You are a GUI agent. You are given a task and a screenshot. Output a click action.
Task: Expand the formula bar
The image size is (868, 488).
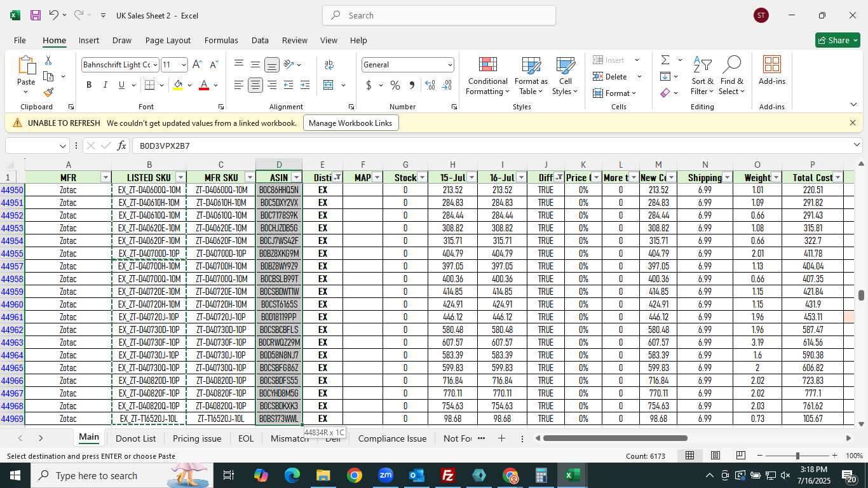coord(856,146)
